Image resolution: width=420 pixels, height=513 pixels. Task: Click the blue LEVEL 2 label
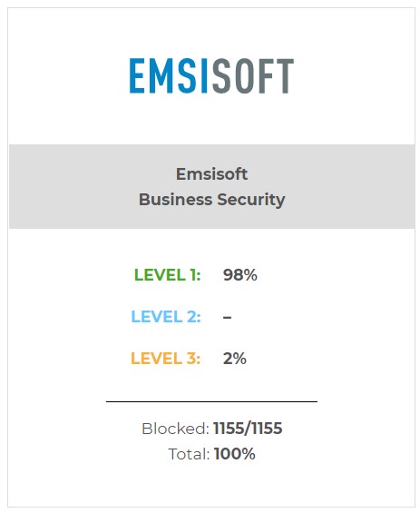click(166, 317)
